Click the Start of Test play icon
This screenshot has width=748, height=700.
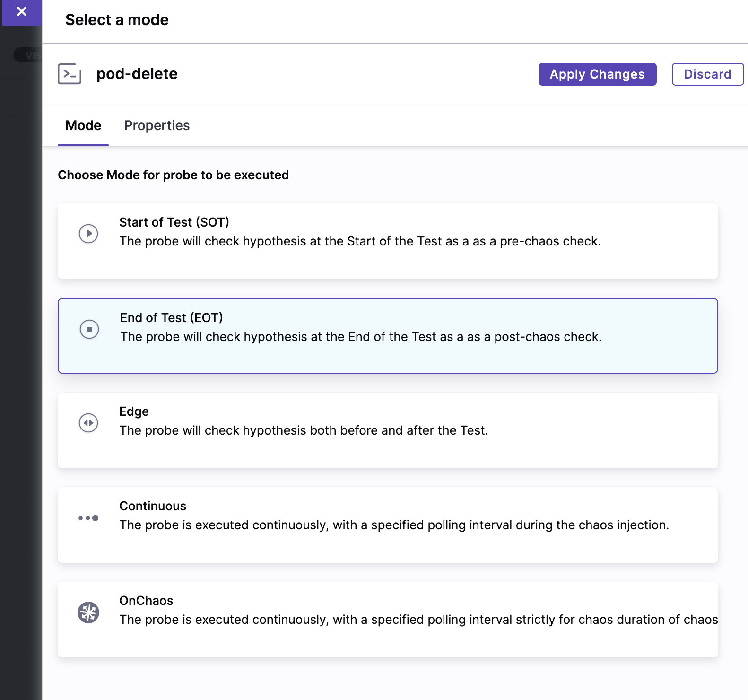point(88,233)
